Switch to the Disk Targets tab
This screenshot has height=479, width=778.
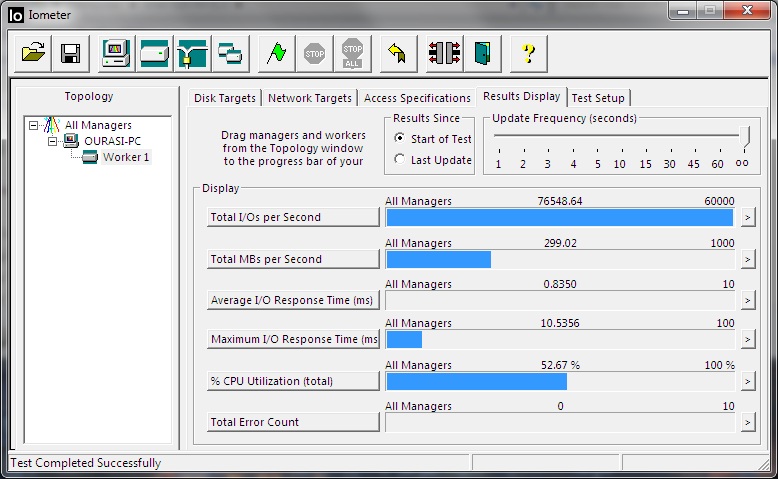coord(225,98)
